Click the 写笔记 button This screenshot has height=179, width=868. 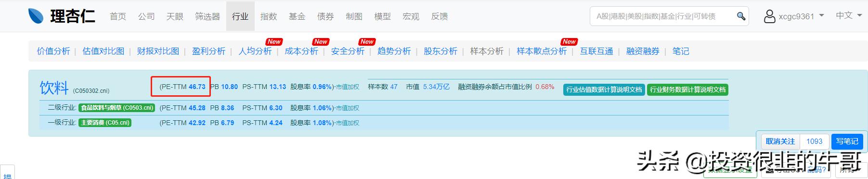point(847,141)
